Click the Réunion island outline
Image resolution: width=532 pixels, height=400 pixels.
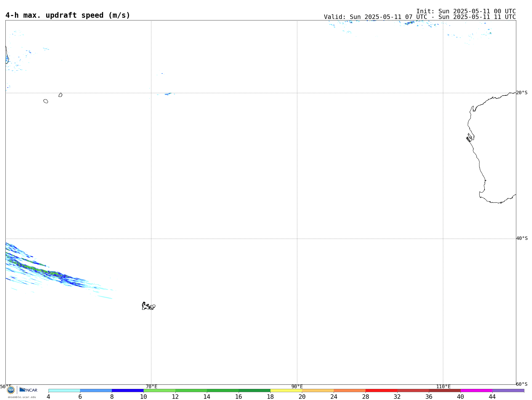(x=46, y=101)
